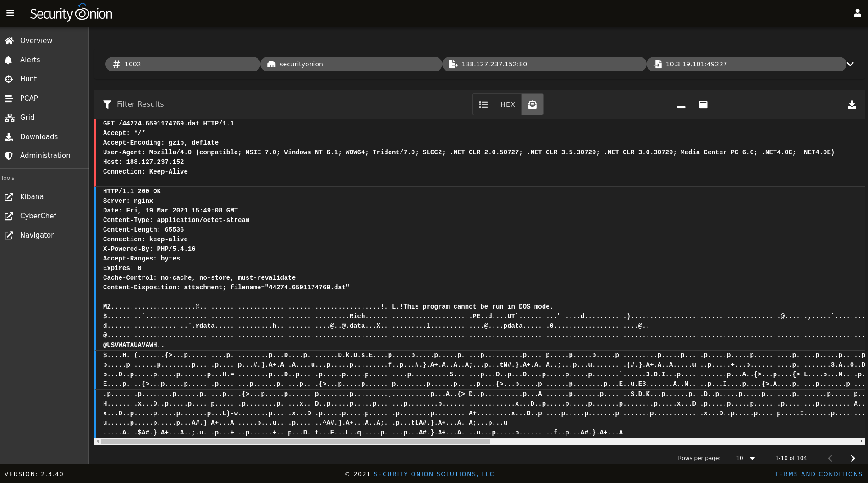Launch CyberChef from the Tools section
Image resolution: width=868 pixels, height=483 pixels.
38,216
